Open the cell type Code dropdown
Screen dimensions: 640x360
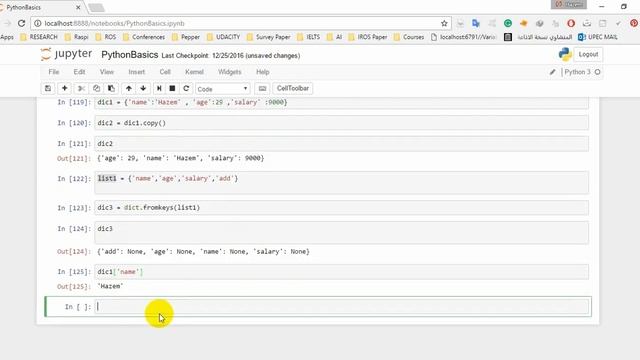pos(222,89)
